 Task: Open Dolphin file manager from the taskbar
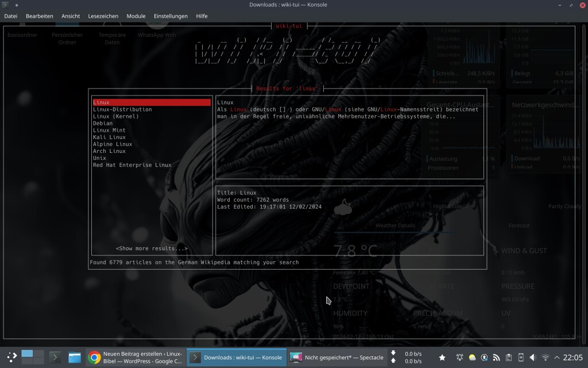74,357
